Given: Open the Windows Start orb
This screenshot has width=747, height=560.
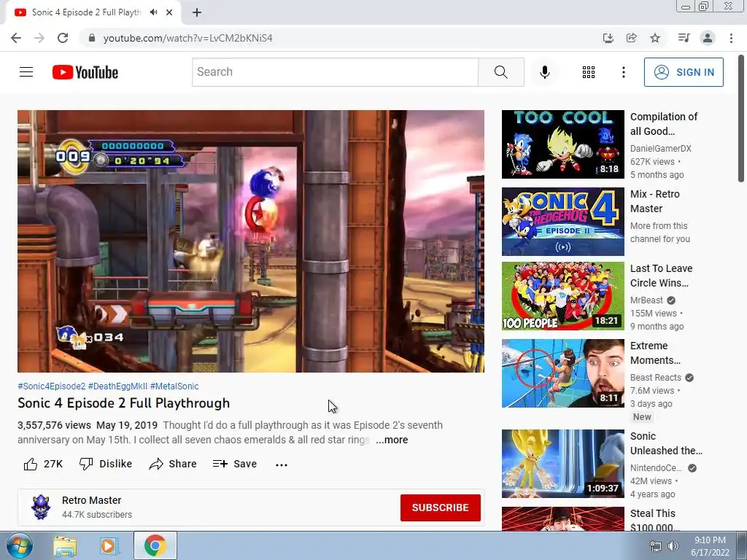Looking at the screenshot, I should point(19,545).
